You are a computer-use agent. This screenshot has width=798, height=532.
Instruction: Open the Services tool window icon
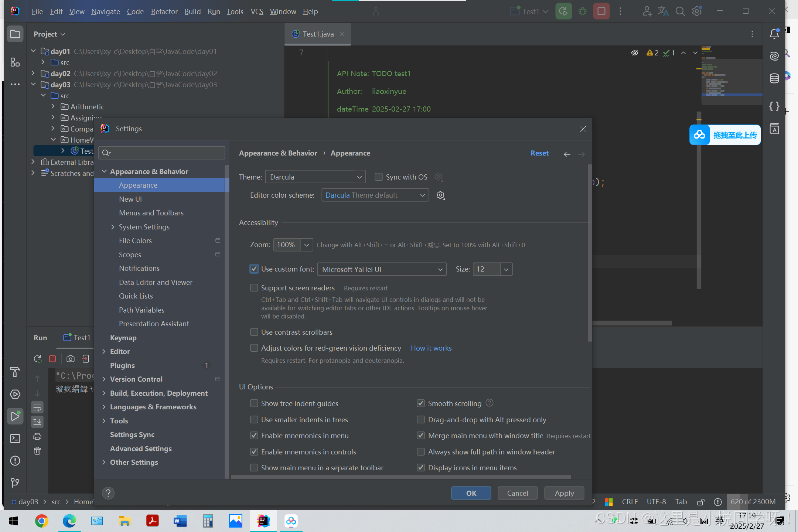click(x=15, y=394)
